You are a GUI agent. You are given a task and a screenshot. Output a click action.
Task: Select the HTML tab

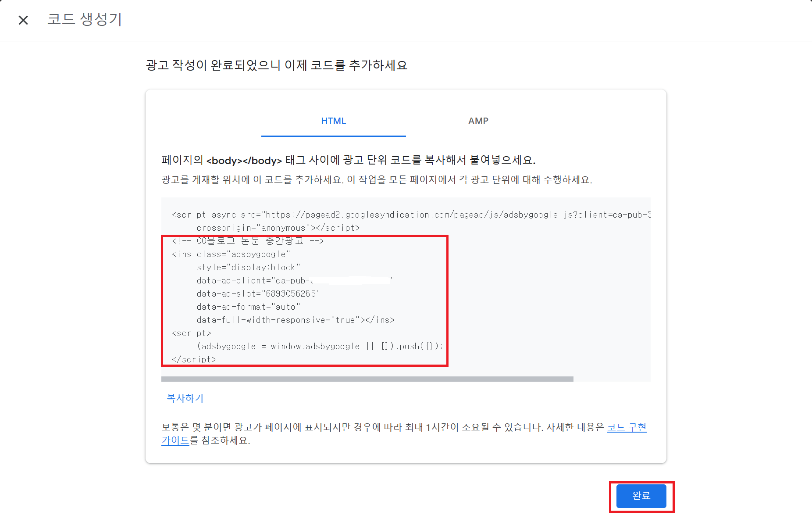click(x=333, y=121)
